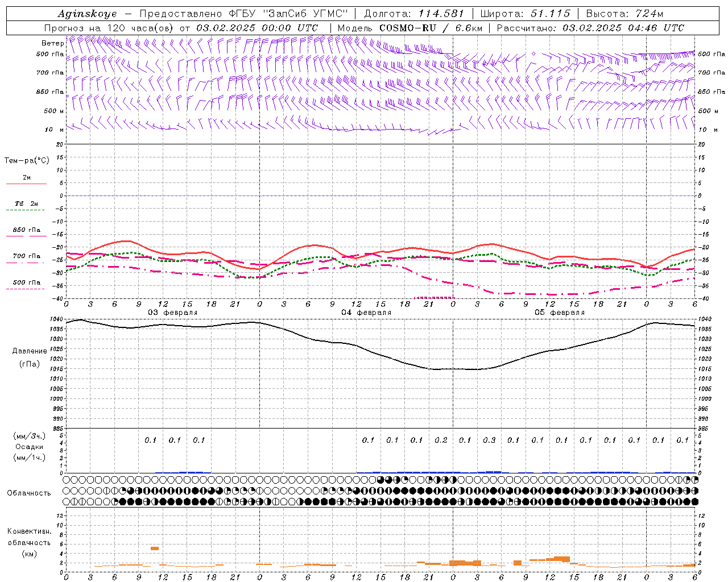Click the "2м" temperature legend entry
Screen dimensions: 728x582
(x=27, y=178)
